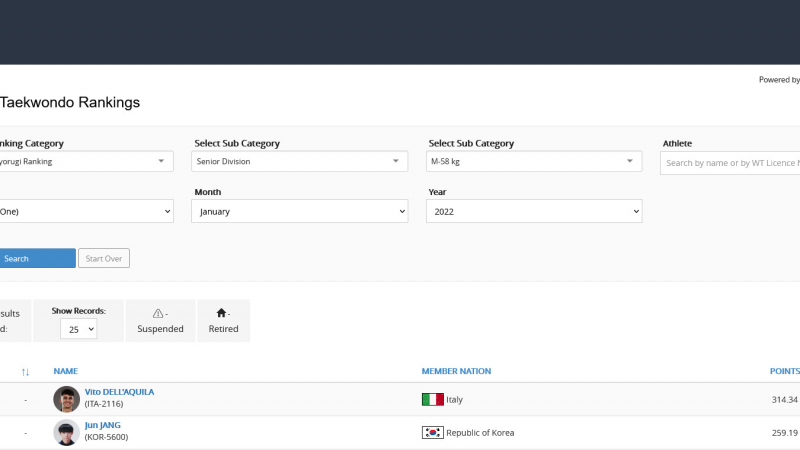The height and width of the screenshot is (450, 800).
Task: Open Jun Jang's profile photo
Action: [x=67, y=432]
